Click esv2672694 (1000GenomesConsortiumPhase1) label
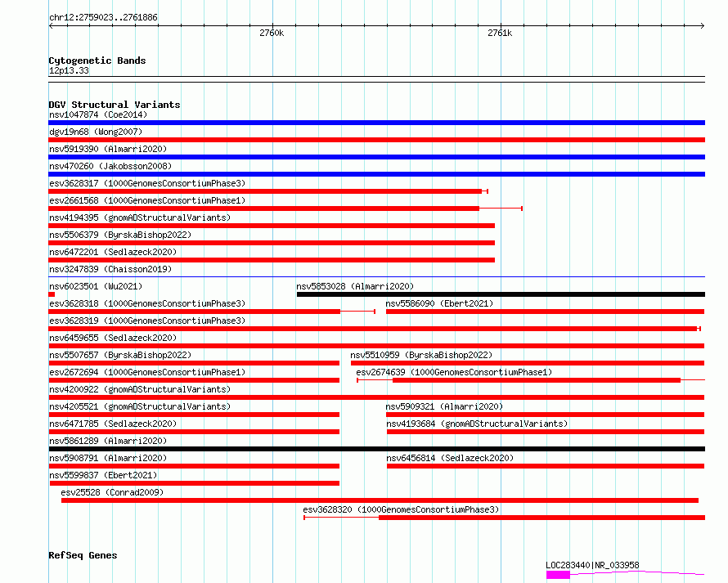Image resolution: width=728 pixels, height=583 pixels. [x=147, y=372]
